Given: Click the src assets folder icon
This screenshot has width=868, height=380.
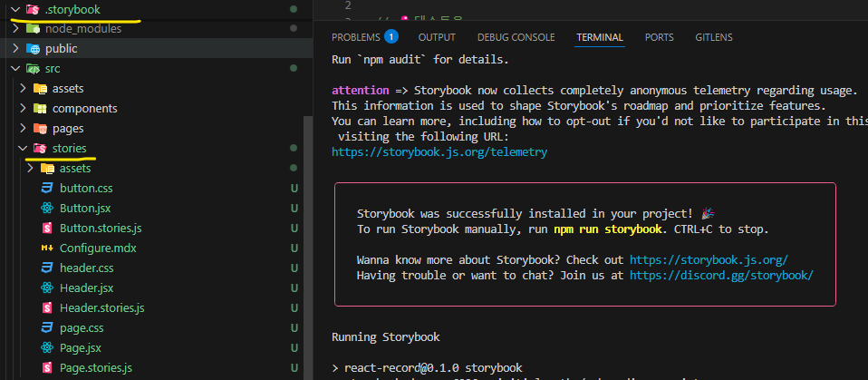Looking at the screenshot, I should [40, 89].
